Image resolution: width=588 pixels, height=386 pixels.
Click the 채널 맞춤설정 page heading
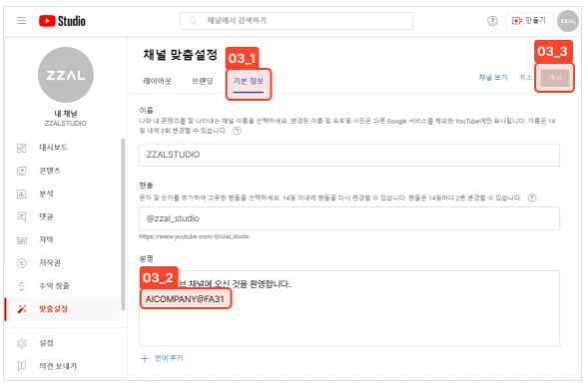(180, 55)
